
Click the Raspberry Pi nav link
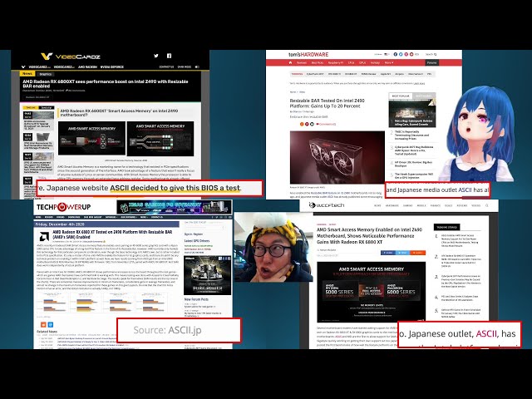click(336, 62)
